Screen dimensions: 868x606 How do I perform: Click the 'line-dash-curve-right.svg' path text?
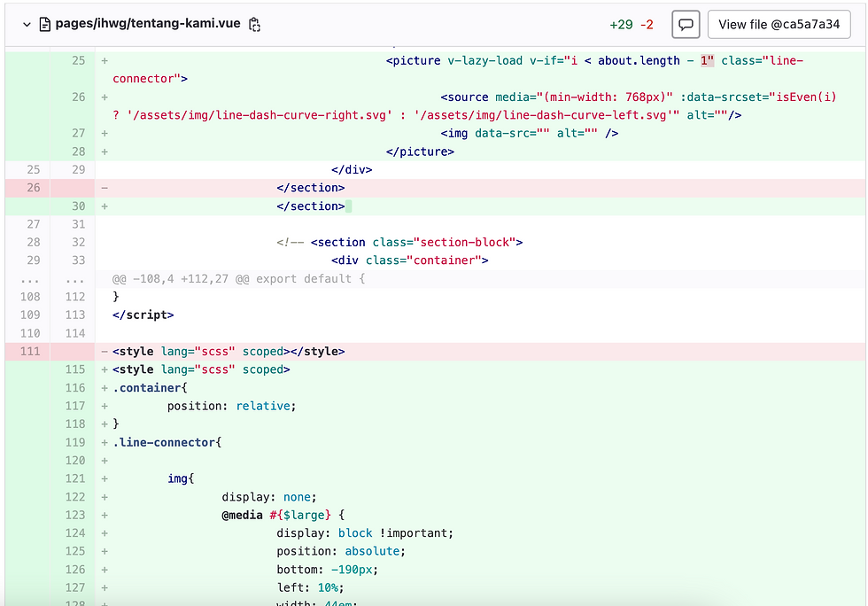(x=300, y=115)
